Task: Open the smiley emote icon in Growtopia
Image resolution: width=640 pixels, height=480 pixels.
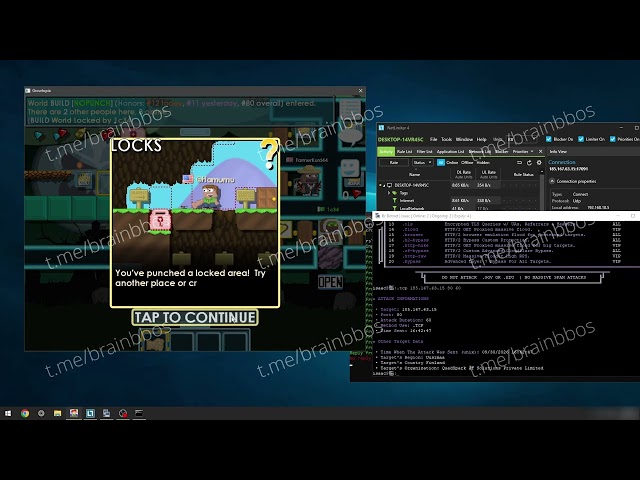Action: click(x=350, y=168)
